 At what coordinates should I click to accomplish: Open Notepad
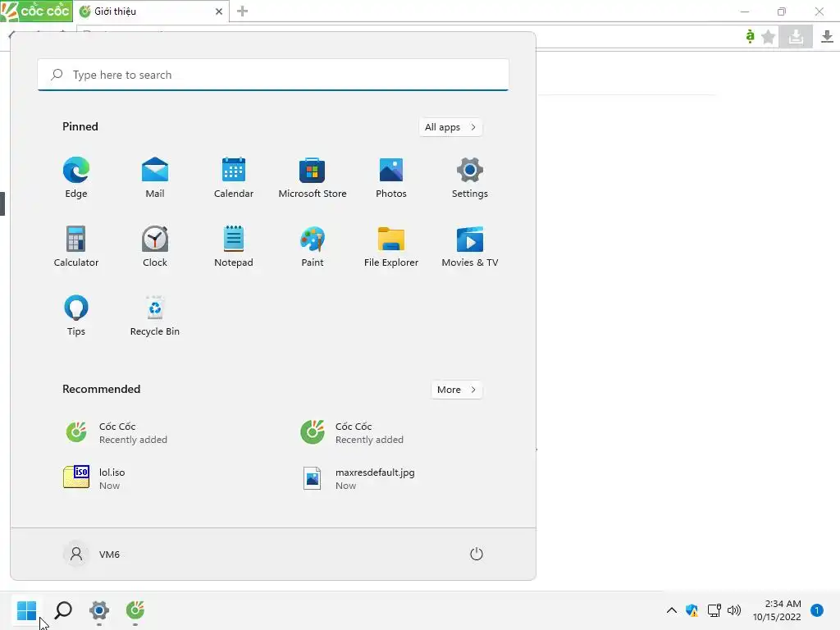click(x=234, y=246)
